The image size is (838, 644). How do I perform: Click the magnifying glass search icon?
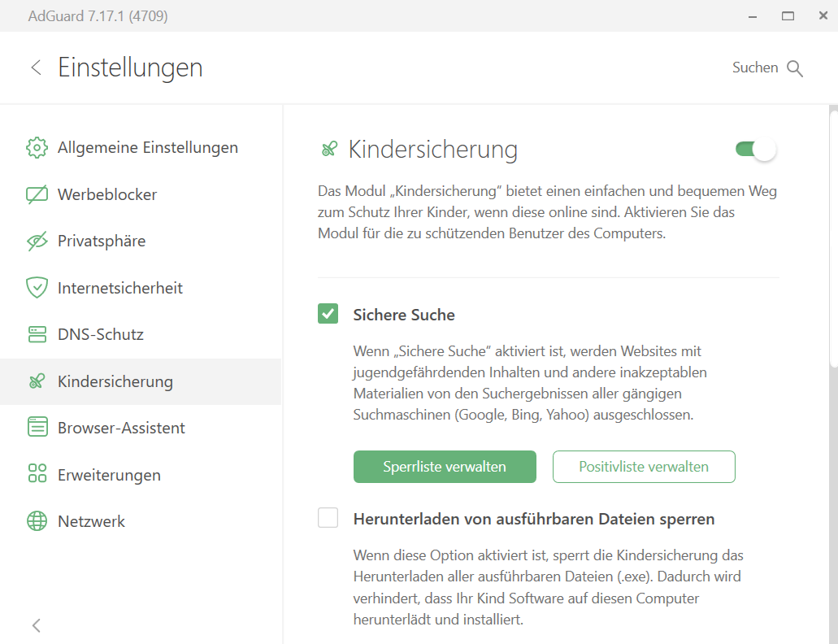[x=795, y=68]
